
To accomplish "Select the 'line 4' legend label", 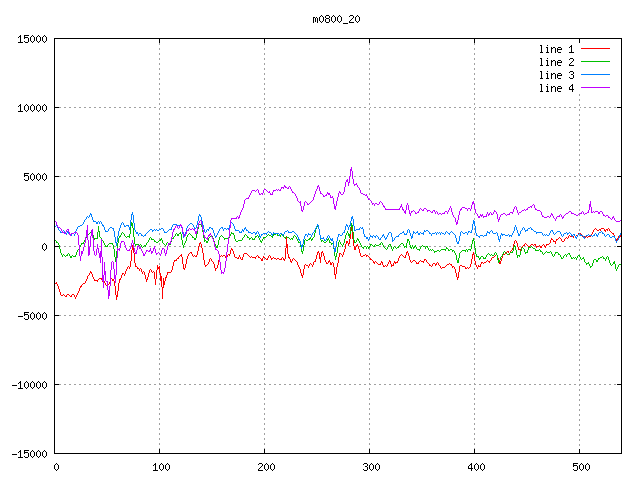I will (557, 88).
